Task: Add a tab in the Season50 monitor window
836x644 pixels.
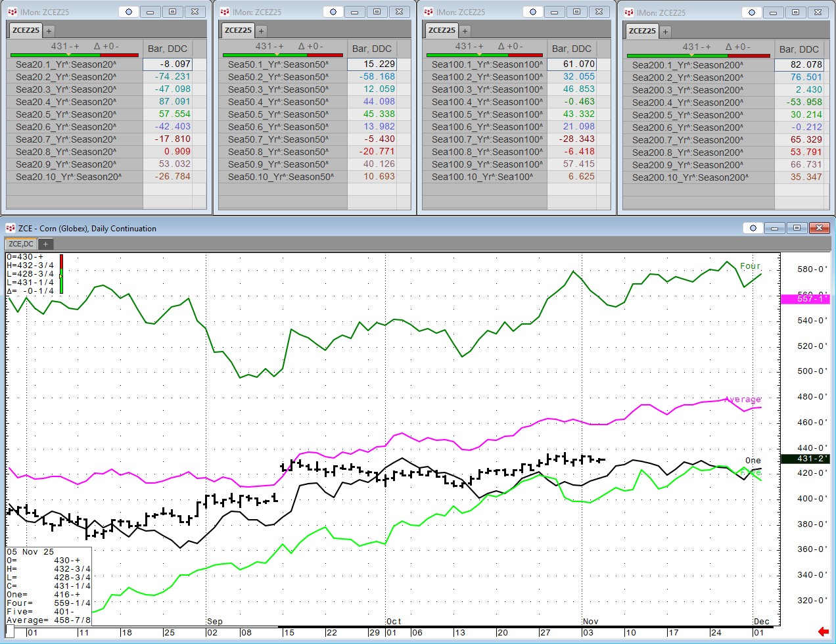Action: pyautogui.click(x=261, y=31)
